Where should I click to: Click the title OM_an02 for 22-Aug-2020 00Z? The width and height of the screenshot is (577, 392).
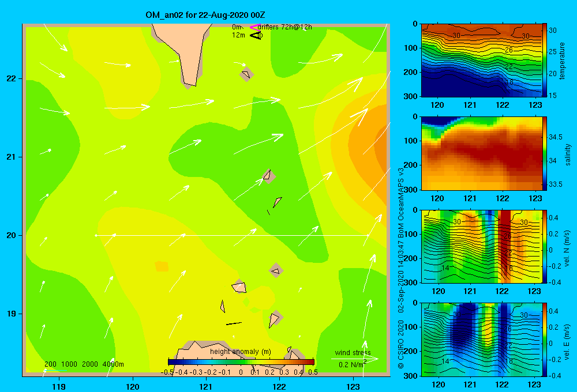[205, 15]
